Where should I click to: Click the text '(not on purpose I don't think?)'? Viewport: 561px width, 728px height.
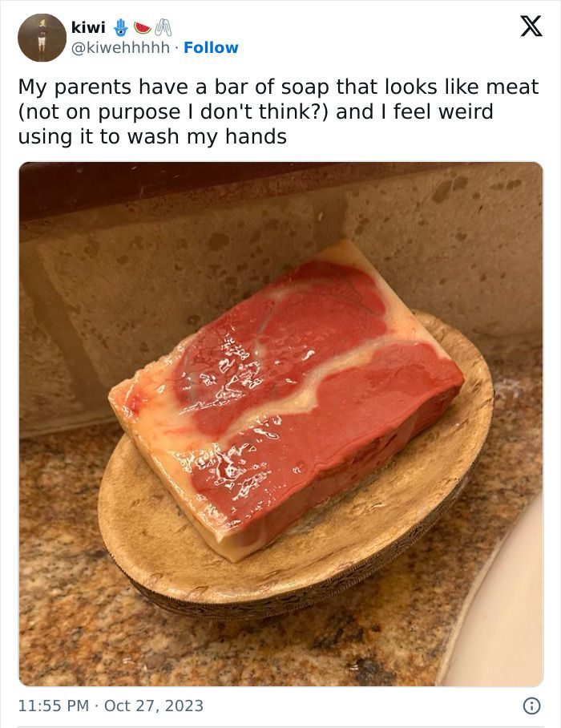pyautogui.click(x=173, y=111)
